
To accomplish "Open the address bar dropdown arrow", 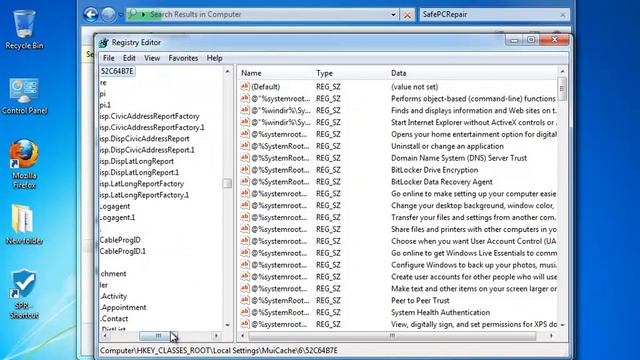I will (393, 15).
